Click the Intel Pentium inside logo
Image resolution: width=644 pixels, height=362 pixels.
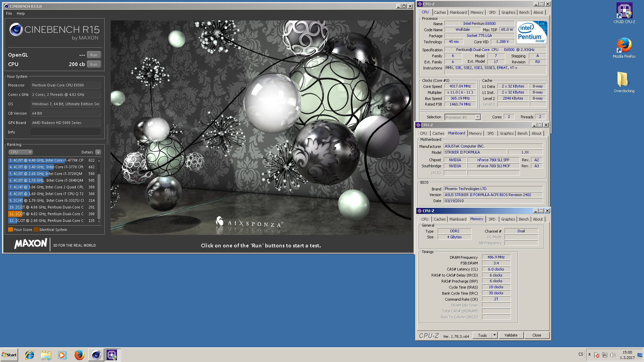pyautogui.click(x=532, y=32)
